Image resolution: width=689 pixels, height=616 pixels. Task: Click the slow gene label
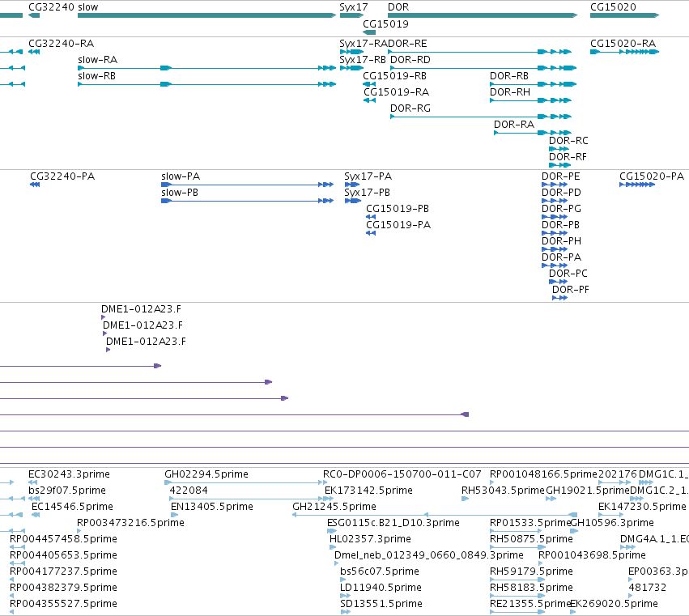(x=88, y=7)
